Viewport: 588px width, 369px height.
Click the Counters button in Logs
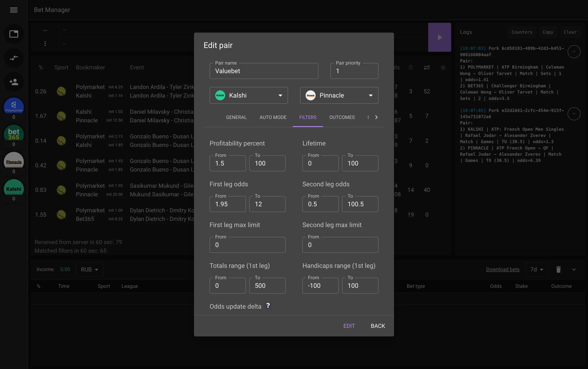coord(522,32)
